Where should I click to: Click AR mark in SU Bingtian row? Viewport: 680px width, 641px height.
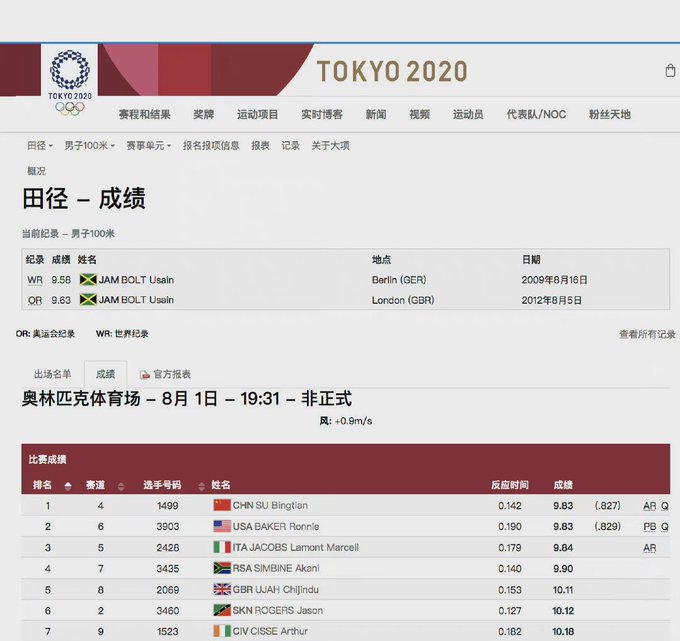point(650,506)
